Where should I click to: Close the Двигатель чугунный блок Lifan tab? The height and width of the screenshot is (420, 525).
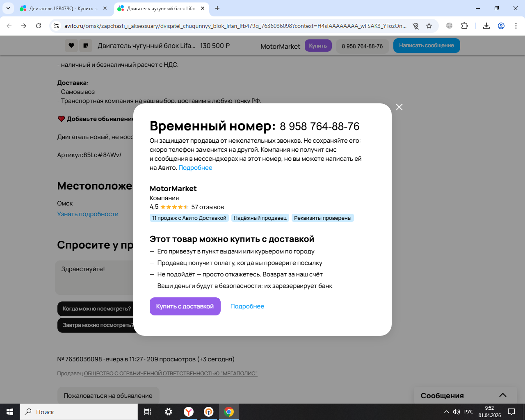pos(203,8)
